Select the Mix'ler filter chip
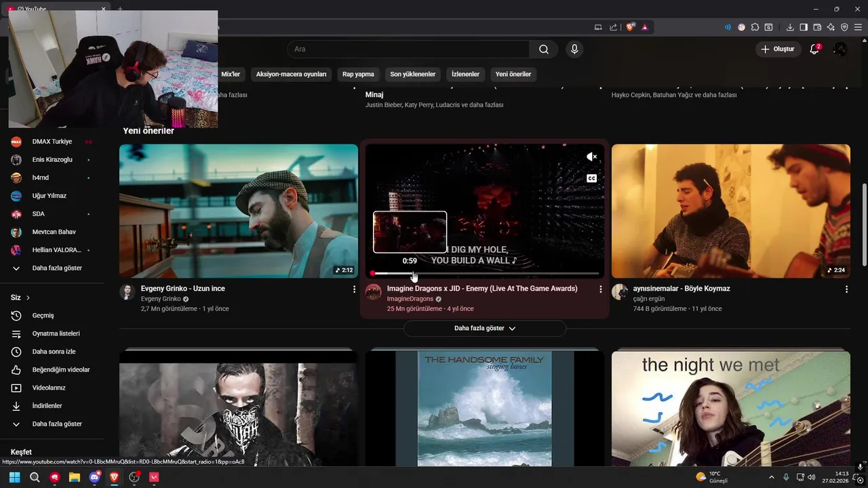 (231, 74)
